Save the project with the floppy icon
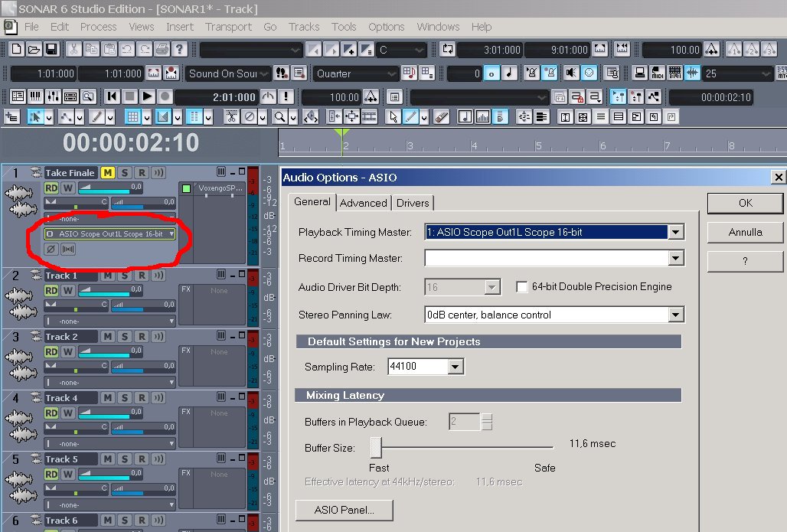The height and width of the screenshot is (532, 787). click(x=52, y=49)
